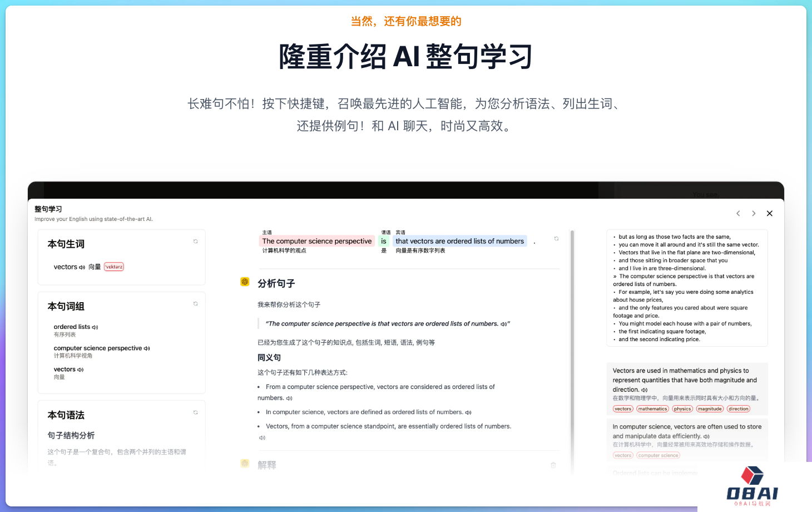
Task: Play pronunciation of vectors in 本句生词
Action: (82, 267)
